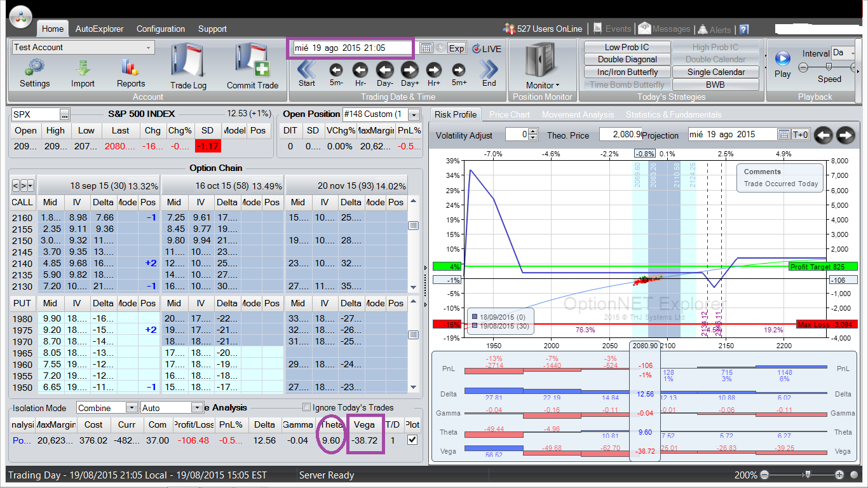Viewport: 868px width, 488px height.
Task: Uncheck the Plot checkbox in analysis row
Action: pos(412,440)
